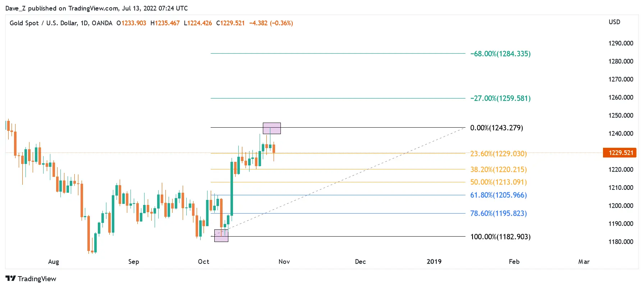Viewport: 644px width, 288px height.
Task: Click the 2019 label on time axis
Action: [434, 262]
